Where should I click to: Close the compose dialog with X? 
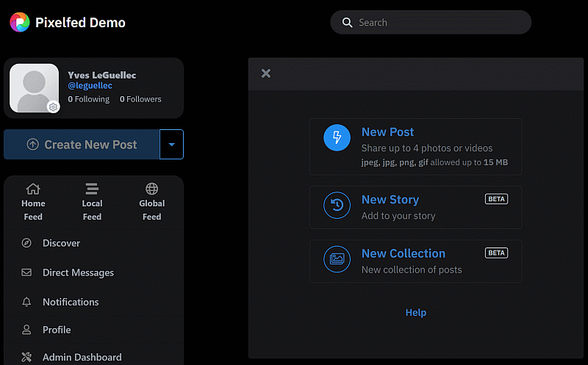point(266,73)
